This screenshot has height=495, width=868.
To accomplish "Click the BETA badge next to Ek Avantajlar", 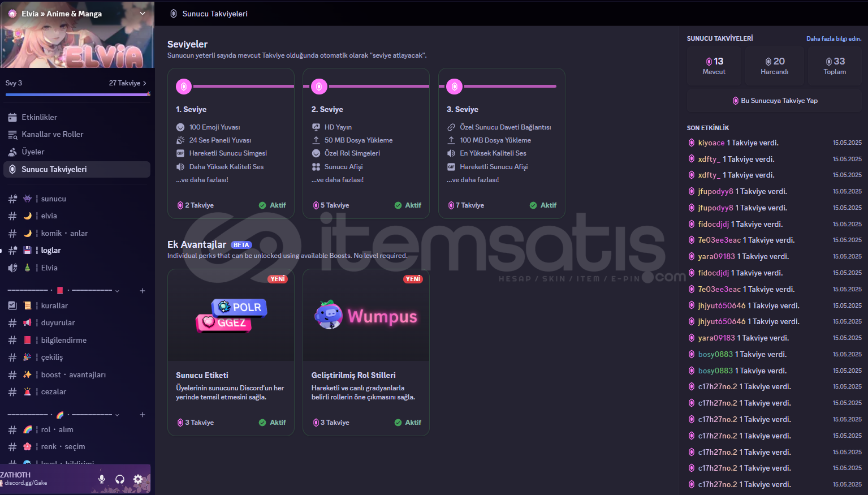I will (241, 245).
